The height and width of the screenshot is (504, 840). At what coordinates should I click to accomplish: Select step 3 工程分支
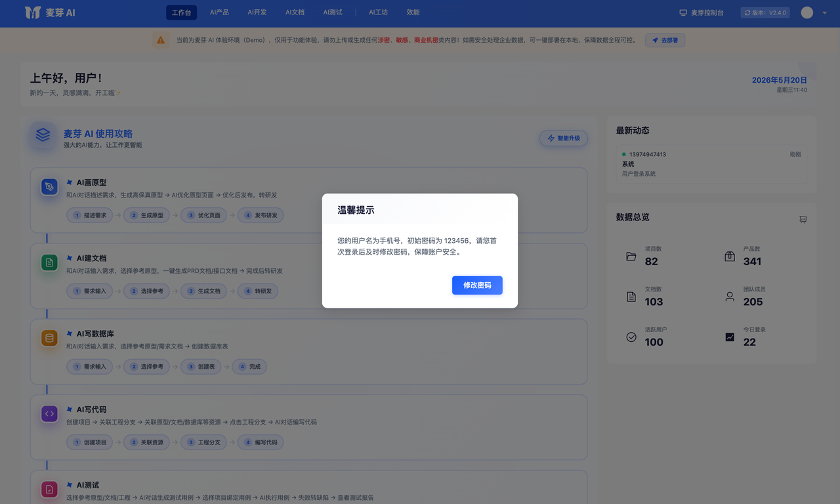pos(204,442)
